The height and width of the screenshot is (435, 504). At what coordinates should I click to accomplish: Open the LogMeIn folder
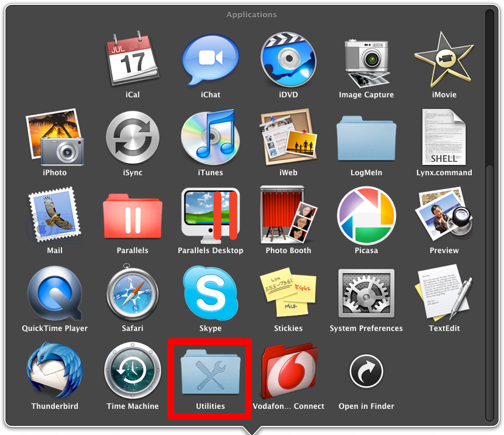click(x=366, y=138)
